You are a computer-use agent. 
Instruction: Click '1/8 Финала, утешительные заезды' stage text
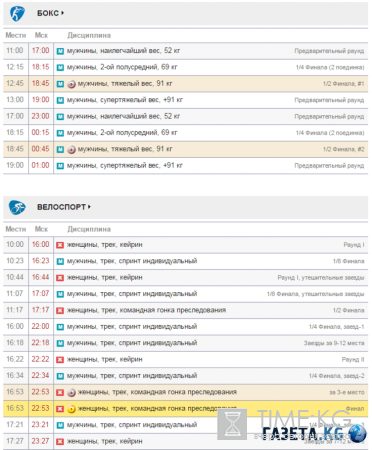[316, 294]
